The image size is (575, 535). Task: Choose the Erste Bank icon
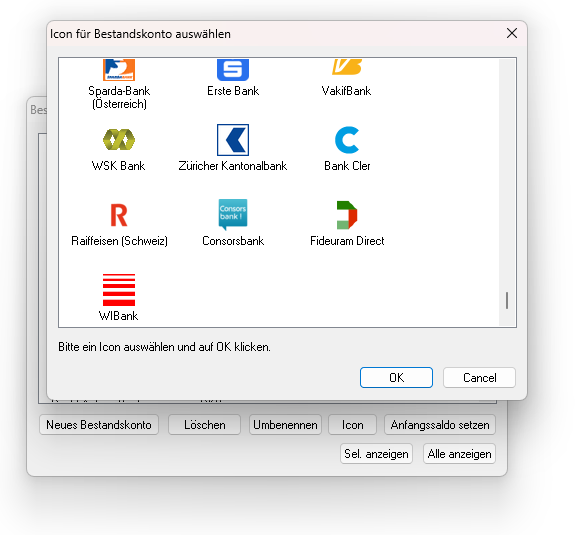pyautogui.click(x=233, y=70)
